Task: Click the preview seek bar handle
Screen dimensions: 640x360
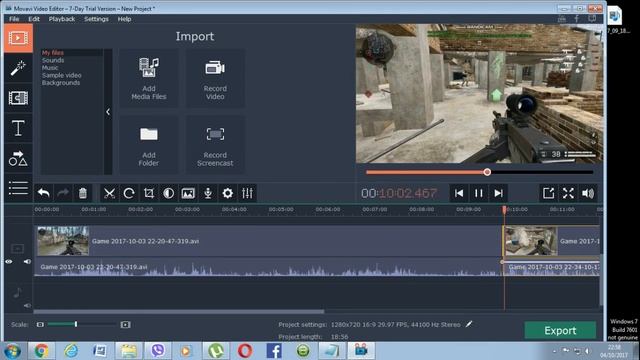Action: click(x=487, y=172)
